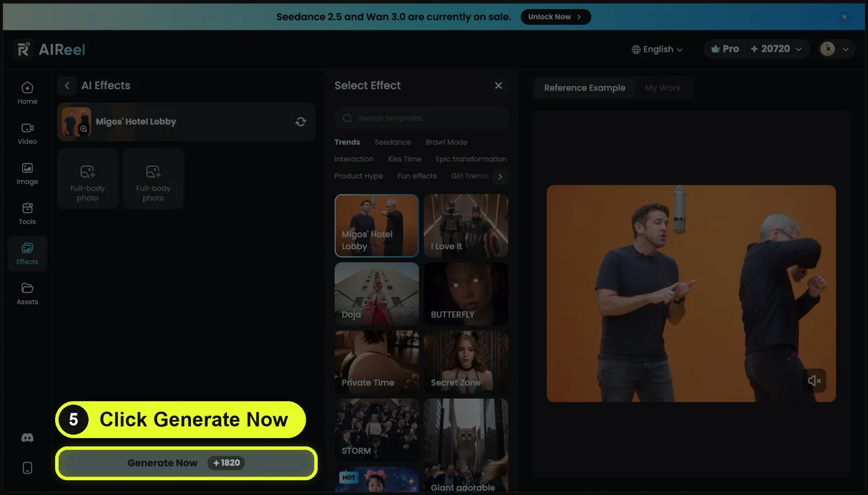Close the Select Effect panel
Viewport: 868px width, 495px height.
click(x=498, y=86)
